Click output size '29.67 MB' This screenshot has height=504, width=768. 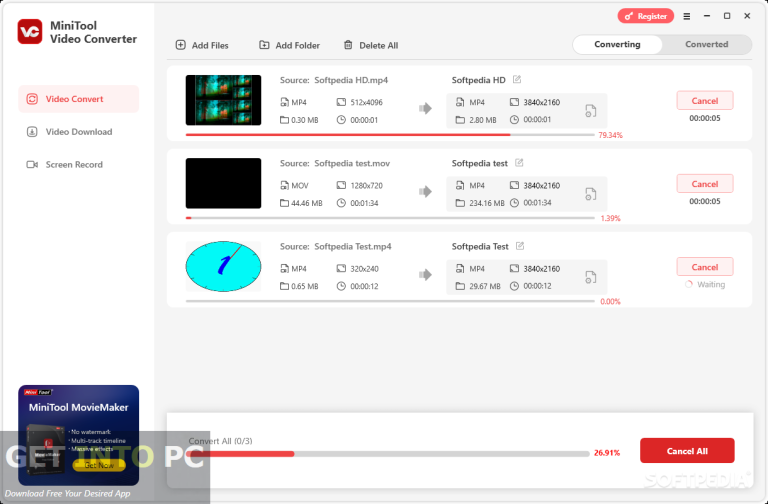point(484,286)
